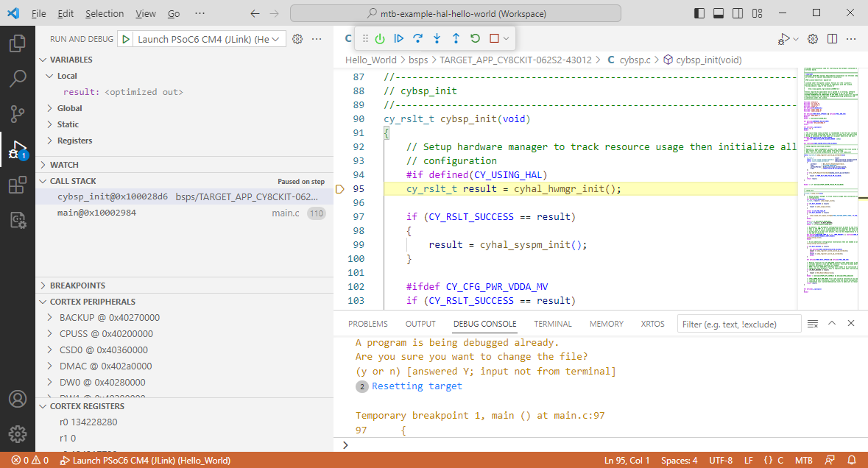Toggle the bottom panel layout
This screenshot has width=868, height=468.
[719, 13]
